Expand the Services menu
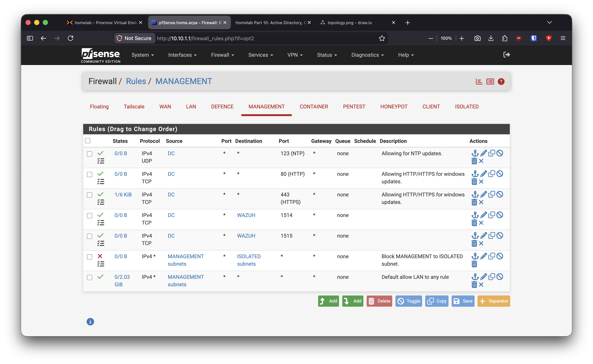 261,55
